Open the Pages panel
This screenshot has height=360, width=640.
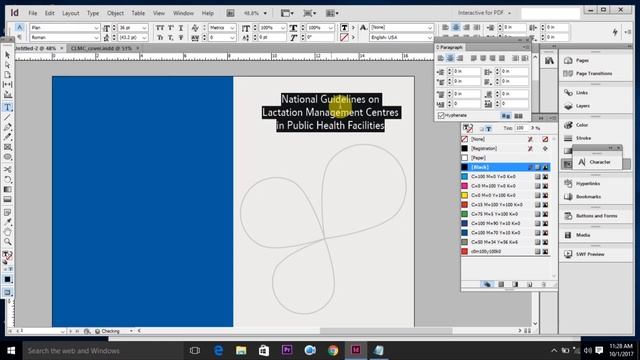pos(582,60)
